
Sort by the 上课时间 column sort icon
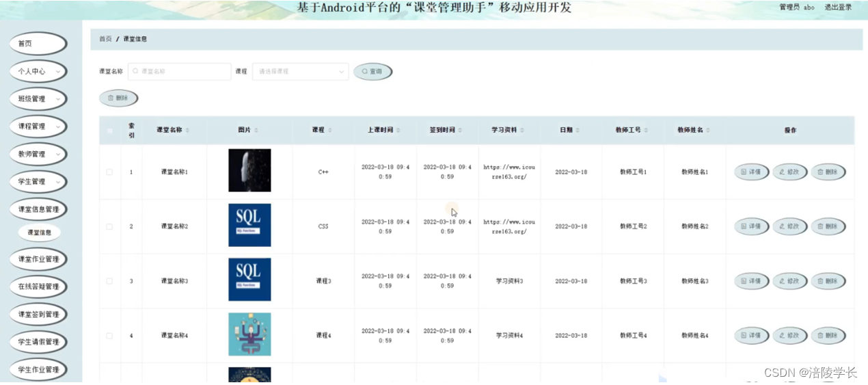pos(398,130)
